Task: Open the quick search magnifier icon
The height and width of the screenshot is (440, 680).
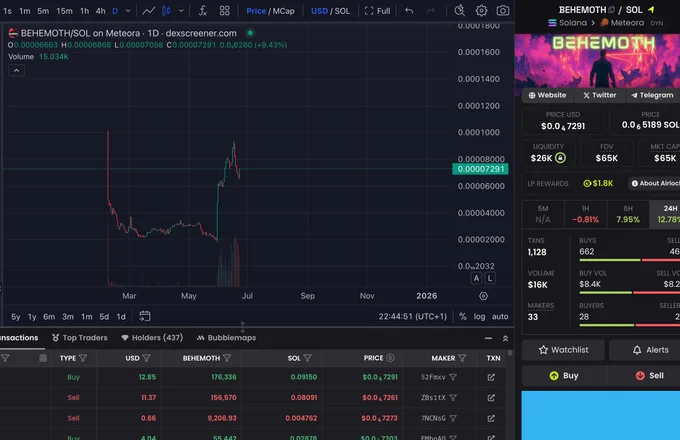Action: (x=459, y=10)
